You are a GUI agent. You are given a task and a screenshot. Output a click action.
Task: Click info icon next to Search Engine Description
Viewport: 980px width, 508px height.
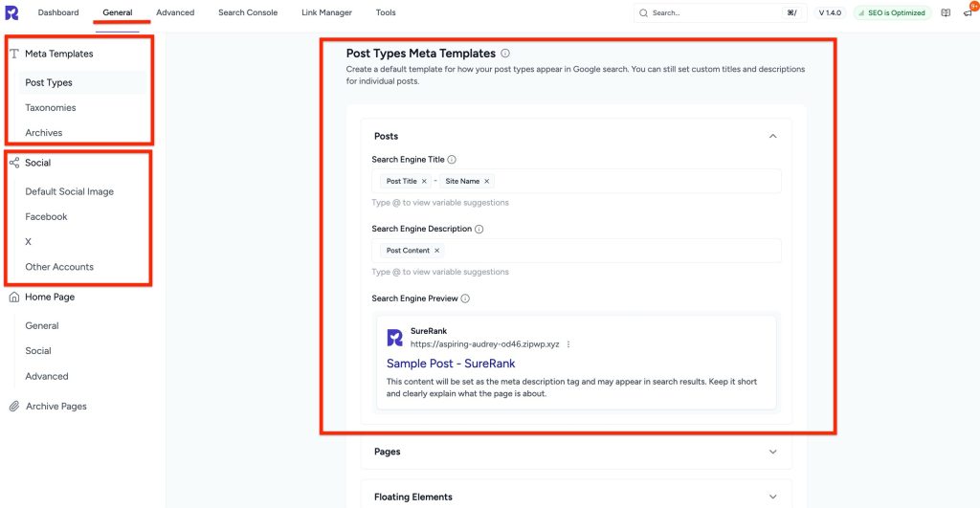(x=479, y=230)
